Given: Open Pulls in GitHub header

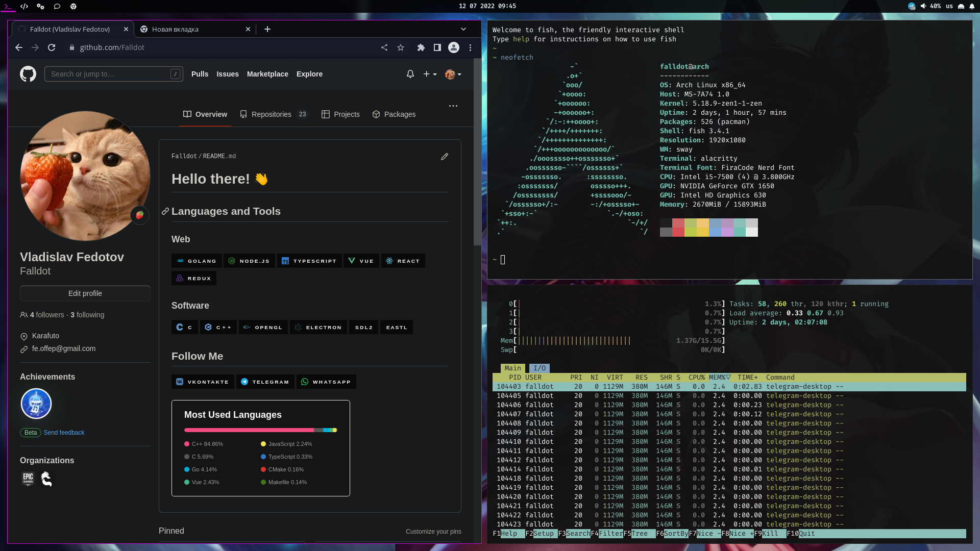Looking at the screenshot, I should coord(200,74).
